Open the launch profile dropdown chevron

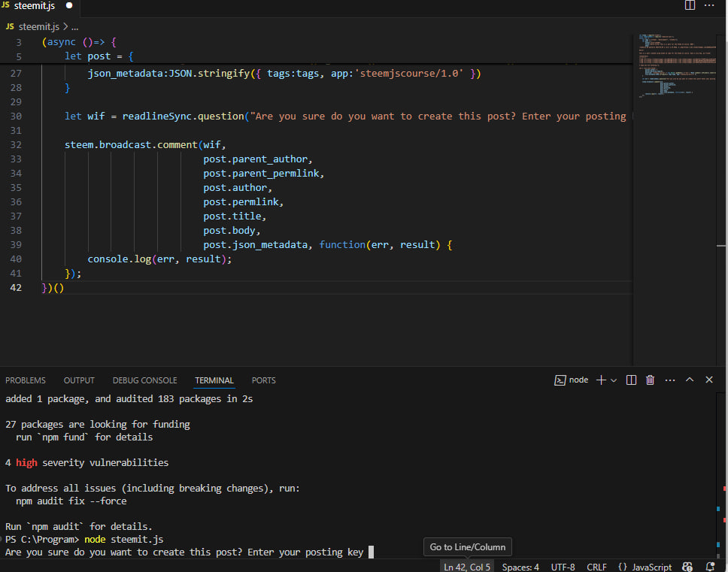(614, 380)
